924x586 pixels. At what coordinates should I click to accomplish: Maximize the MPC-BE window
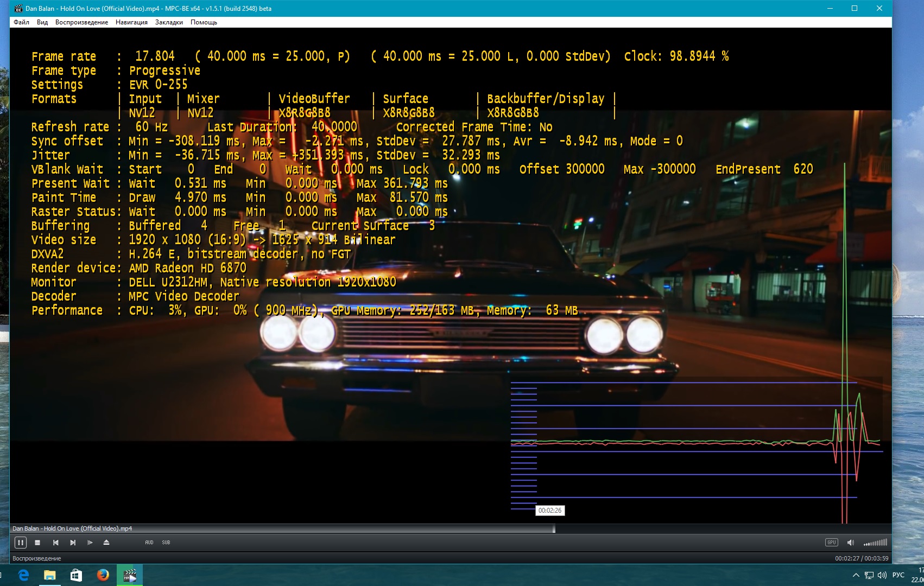[x=855, y=8]
